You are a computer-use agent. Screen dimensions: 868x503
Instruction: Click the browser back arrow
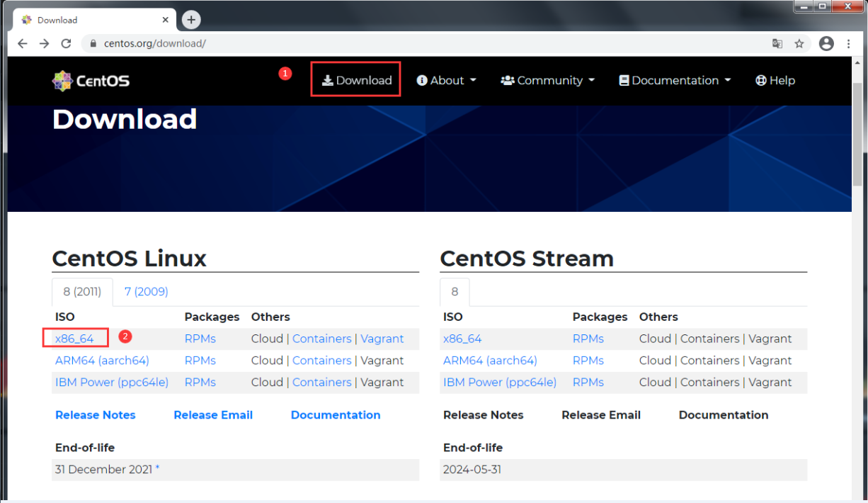tap(22, 44)
